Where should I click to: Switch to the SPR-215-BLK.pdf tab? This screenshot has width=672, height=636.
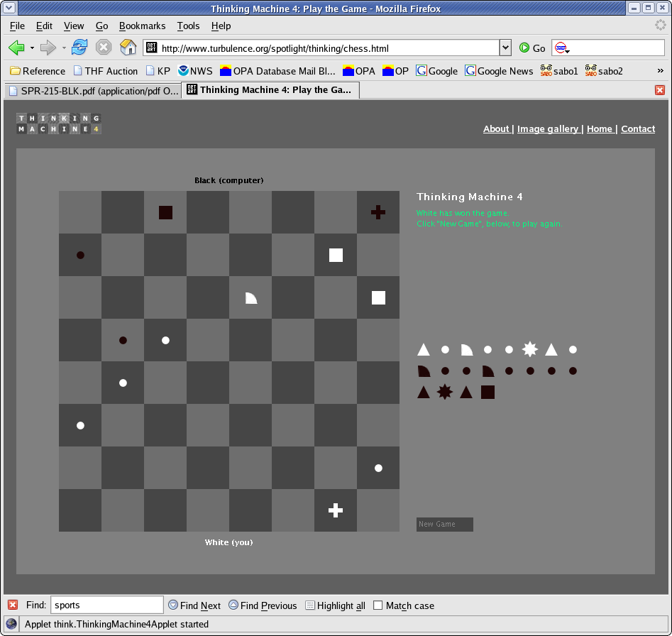(x=92, y=90)
